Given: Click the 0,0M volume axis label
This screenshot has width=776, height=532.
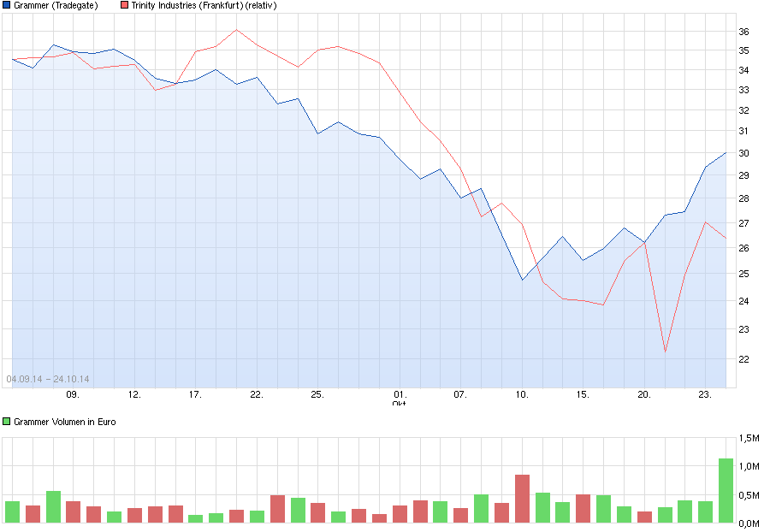Looking at the screenshot, I should [749, 523].
